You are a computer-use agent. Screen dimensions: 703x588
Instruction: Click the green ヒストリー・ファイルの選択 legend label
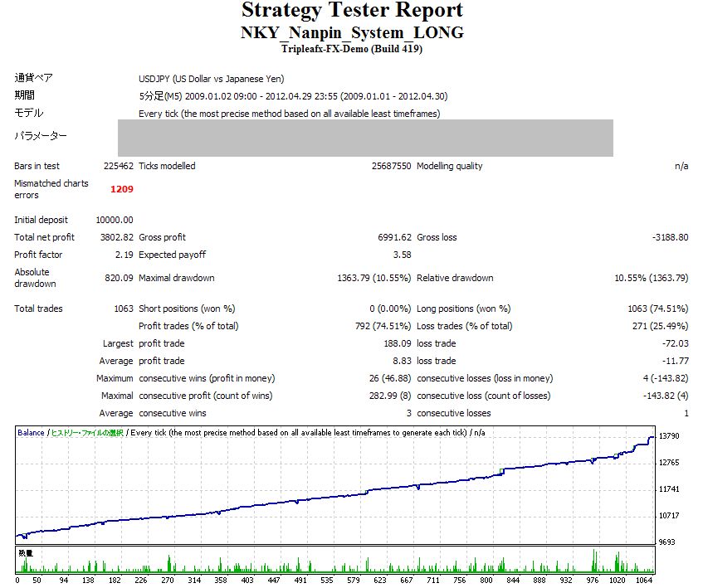pos(87,433)
